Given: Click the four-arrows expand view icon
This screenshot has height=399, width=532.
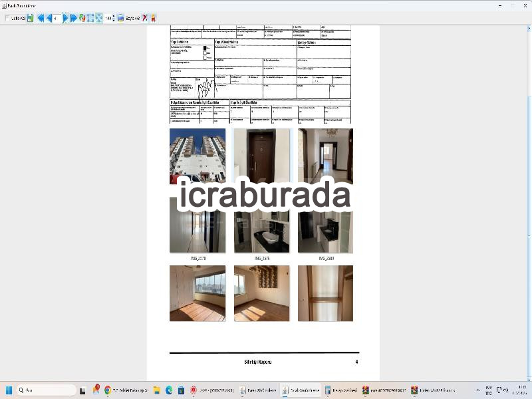Looking at the screenshot, I should 99,18.
